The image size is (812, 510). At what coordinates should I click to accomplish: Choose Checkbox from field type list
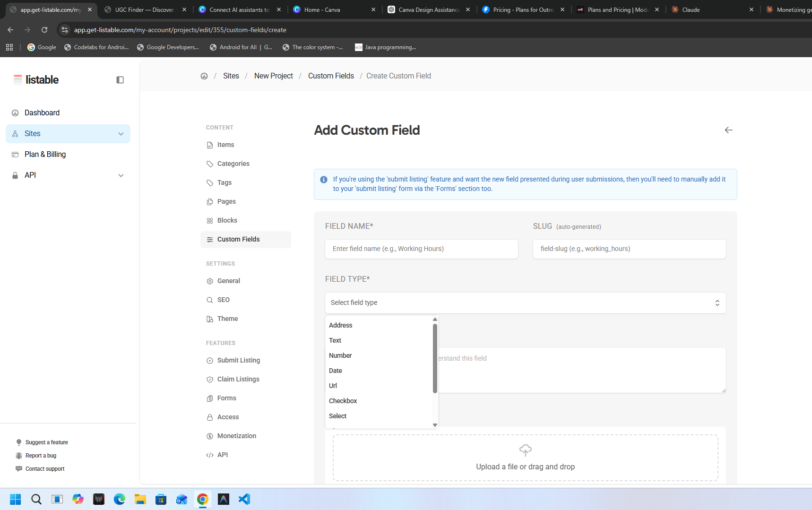pyautogui.click(x=343, y=401)
